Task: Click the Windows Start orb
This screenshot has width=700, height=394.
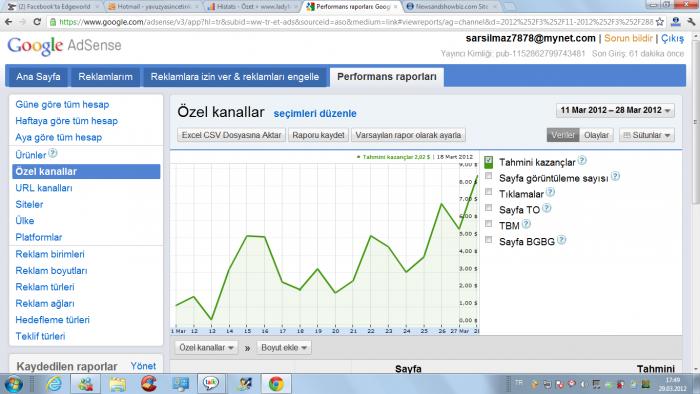Action: [x=13, y=384]
